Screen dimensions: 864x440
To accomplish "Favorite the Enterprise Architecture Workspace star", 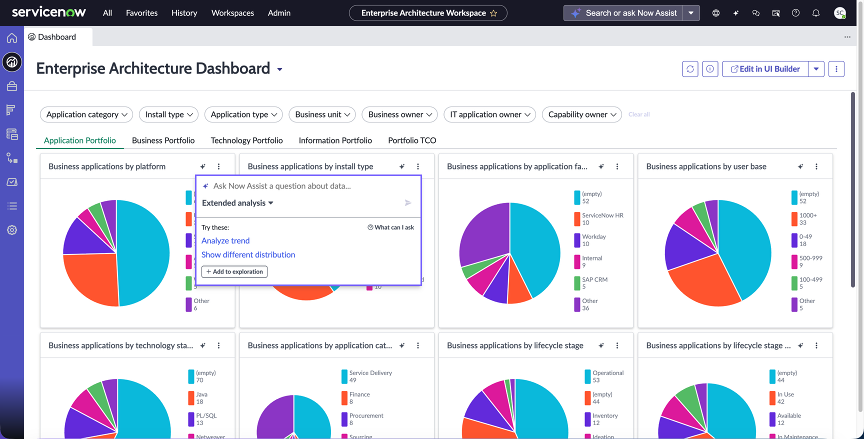I will (x=493, y=13).
